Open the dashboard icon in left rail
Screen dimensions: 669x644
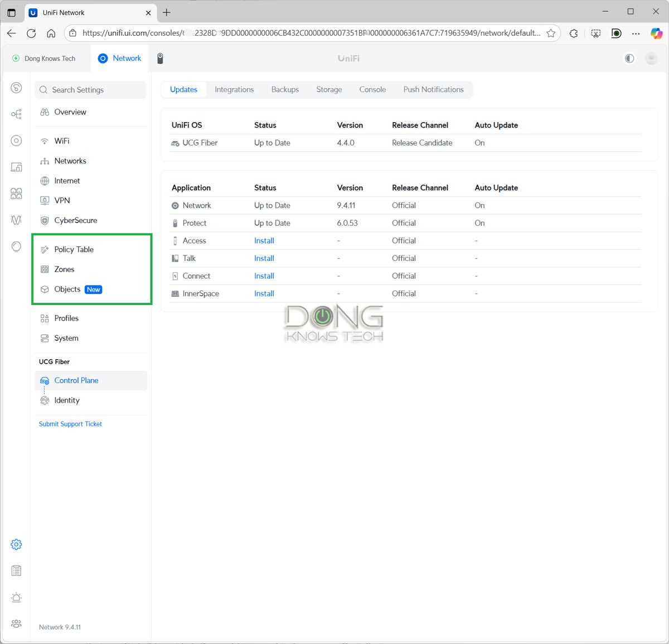(x=17, y=88)
